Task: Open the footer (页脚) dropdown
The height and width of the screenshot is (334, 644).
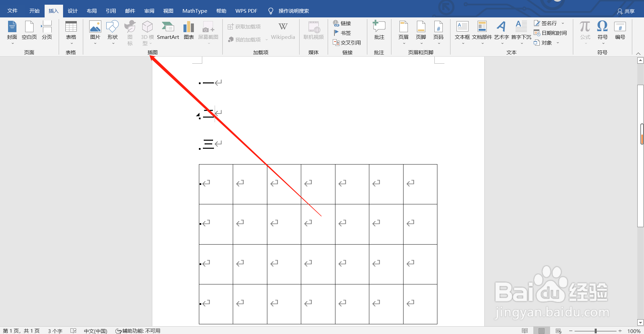Action: pyautogui.click(x=421, y=33)
